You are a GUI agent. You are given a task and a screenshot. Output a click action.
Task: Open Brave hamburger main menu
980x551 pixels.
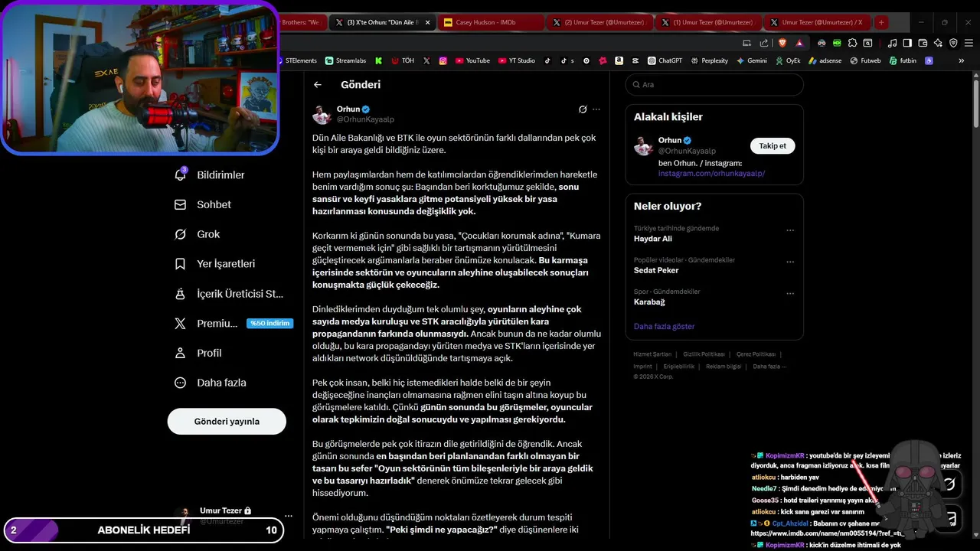pos(969,43)
